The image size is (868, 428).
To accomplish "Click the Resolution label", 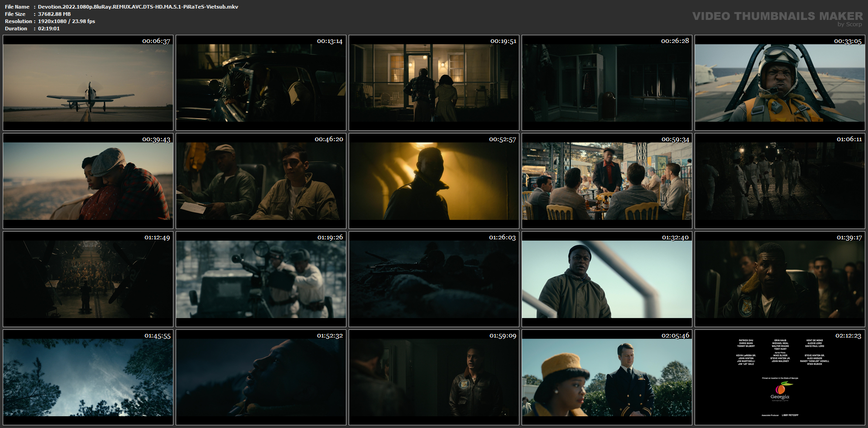I will (x=19, y=21).
